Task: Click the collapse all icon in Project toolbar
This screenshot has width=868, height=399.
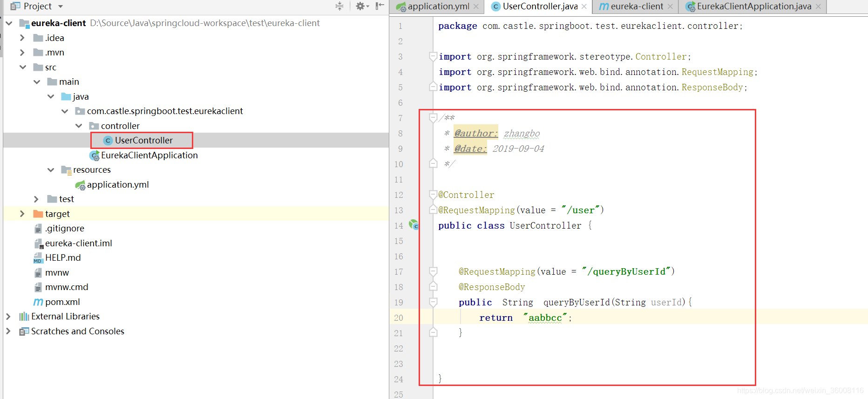Action: click(x=339, y=6)
